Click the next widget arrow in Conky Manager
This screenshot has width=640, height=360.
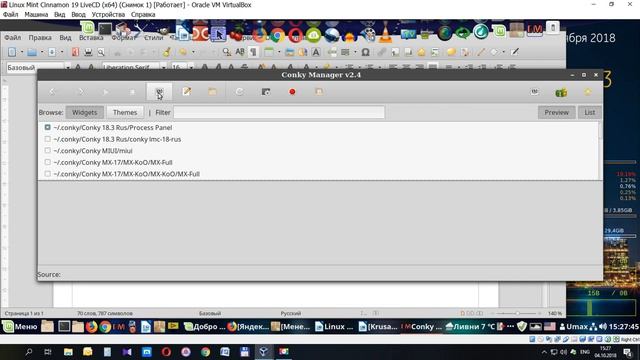[x=81, y=92]
